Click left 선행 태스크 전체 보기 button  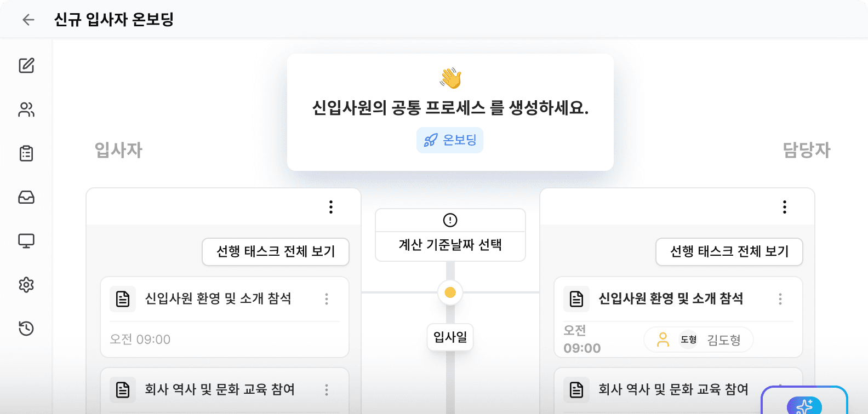point(276,252)
